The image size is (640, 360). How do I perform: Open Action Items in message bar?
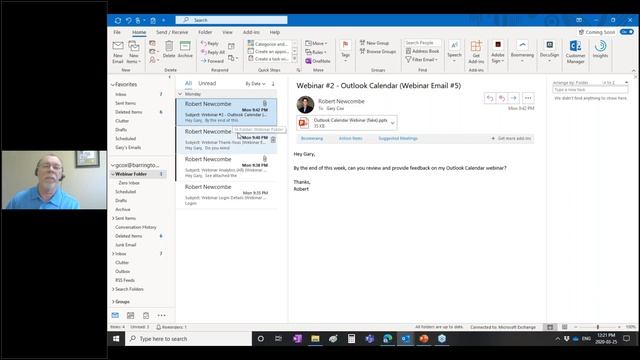(350, 138)
